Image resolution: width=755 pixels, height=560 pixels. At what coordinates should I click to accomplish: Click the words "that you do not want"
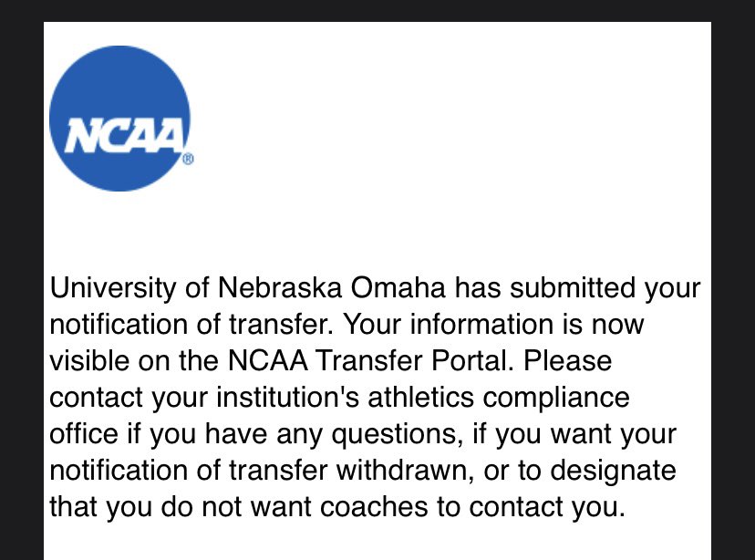tap(180, 507)
